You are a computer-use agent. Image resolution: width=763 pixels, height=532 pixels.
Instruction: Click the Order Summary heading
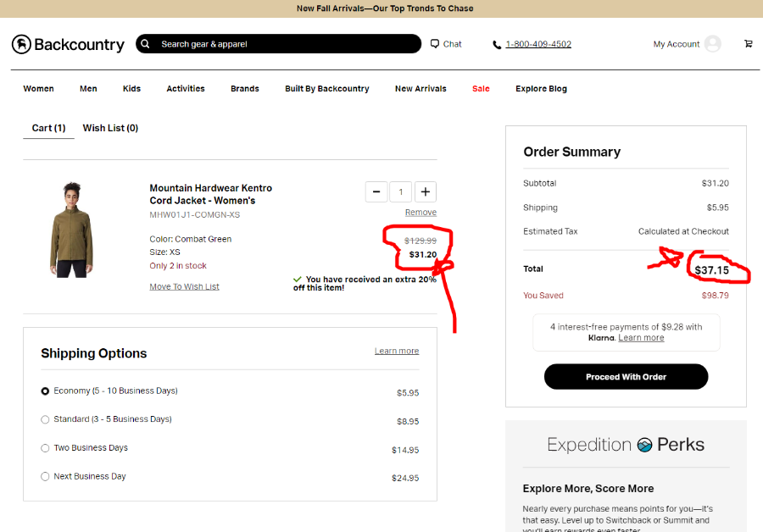coord(571,152)
